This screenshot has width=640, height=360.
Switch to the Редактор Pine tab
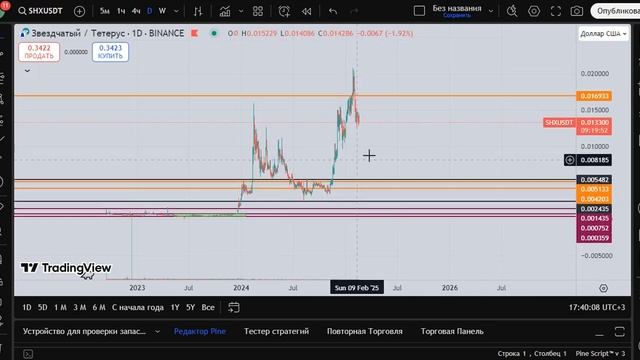200,331
